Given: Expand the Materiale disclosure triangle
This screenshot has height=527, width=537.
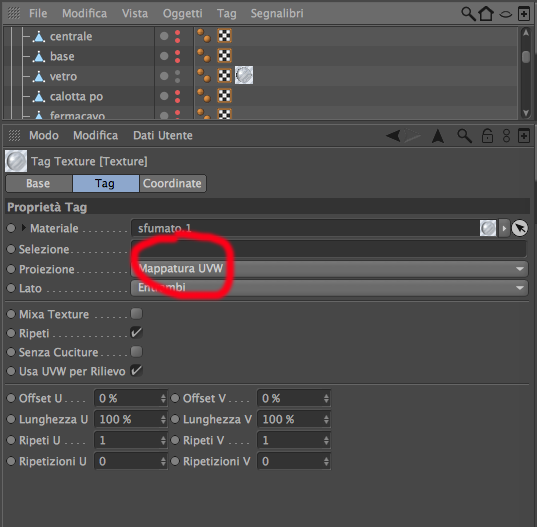Looking at the screenshot, I should 23,228.
